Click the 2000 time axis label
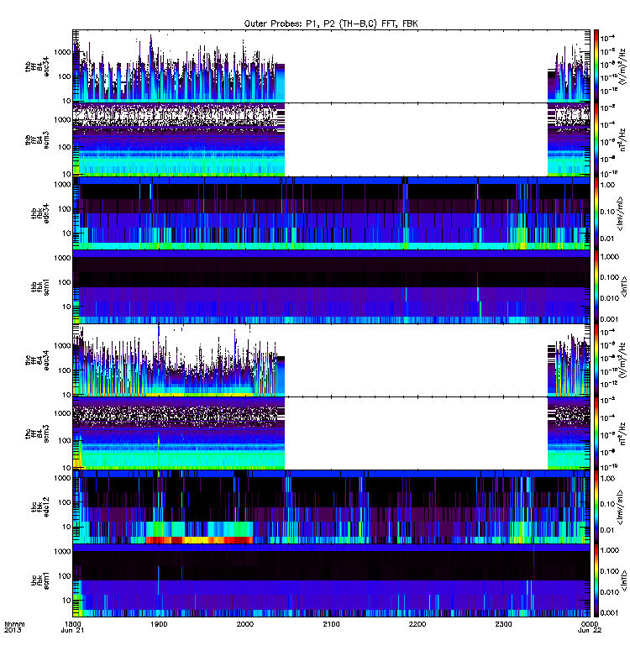630x672 pixels. [x=244, y=624]
